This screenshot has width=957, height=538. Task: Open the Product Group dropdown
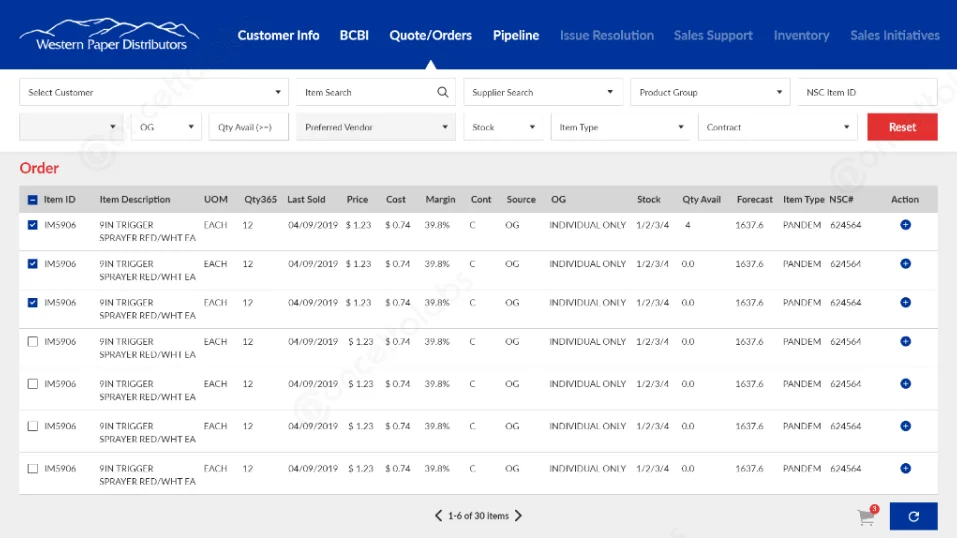[x=710, y=92]
